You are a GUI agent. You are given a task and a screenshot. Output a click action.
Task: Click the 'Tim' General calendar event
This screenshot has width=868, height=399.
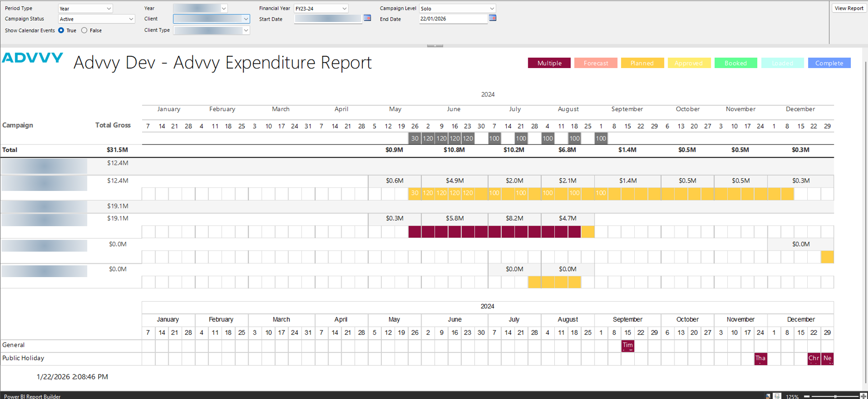pyautogui.click(x=628, y=346)
